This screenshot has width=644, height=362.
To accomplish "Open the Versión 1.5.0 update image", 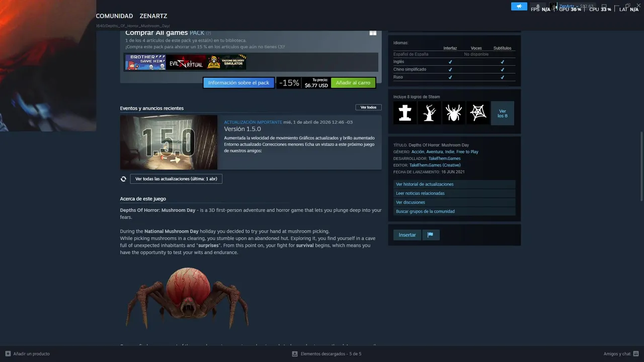I will 169,142.
